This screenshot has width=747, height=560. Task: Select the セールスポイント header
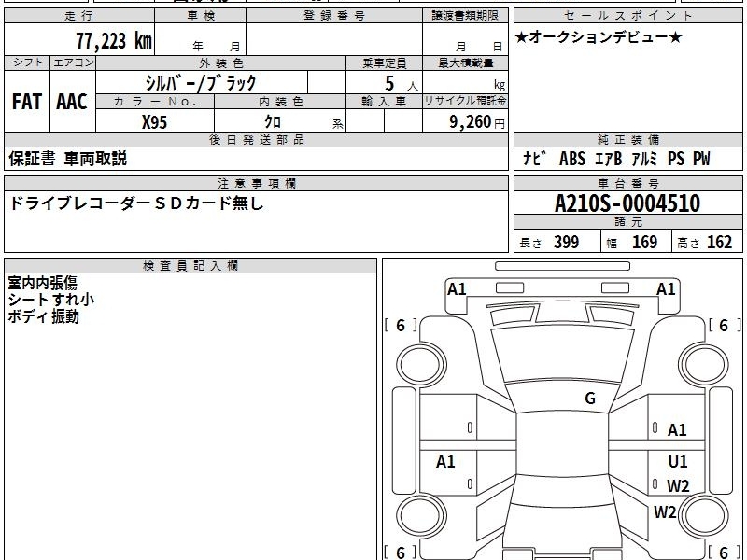point(627,16)
